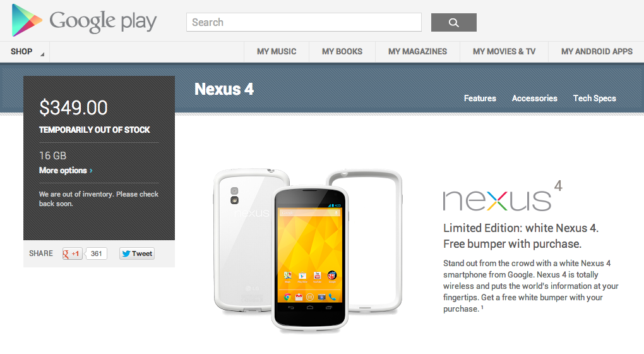
Task: Open More options for storage size
Action: click(66, 170)
